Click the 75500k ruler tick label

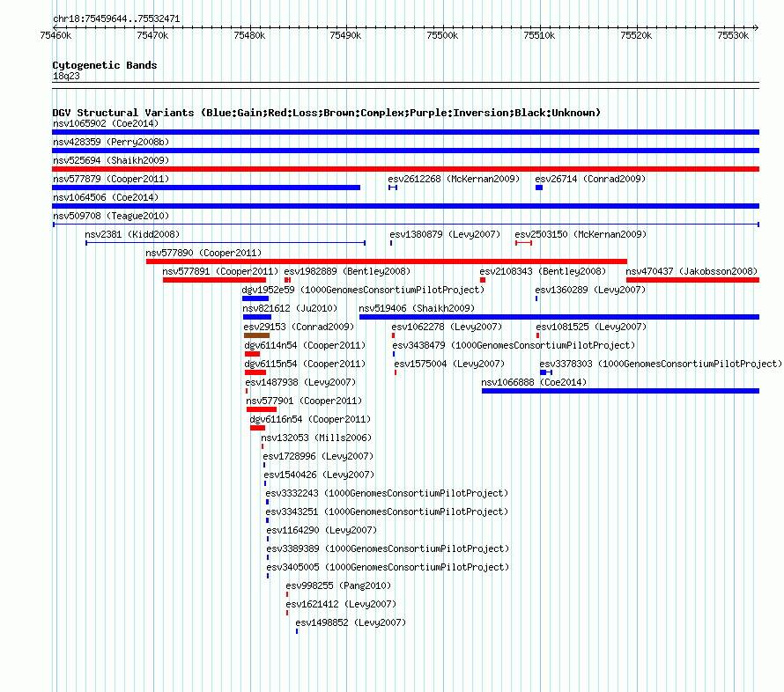click(x=442, y=35)
